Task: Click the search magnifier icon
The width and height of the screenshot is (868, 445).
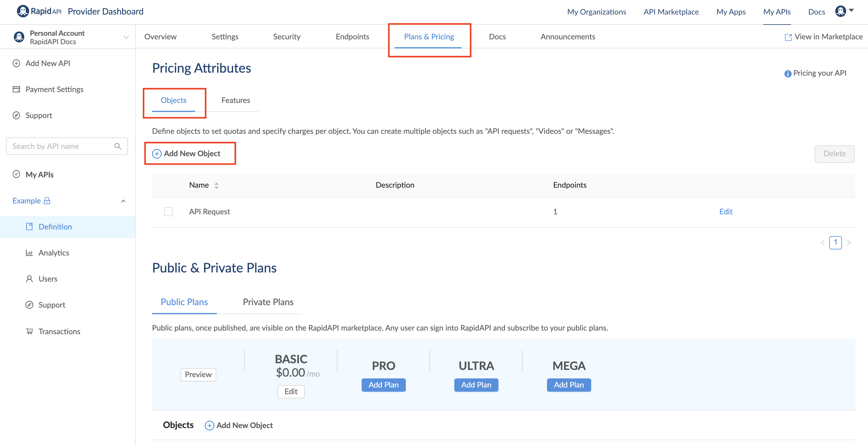Action: tap(118, 146)
